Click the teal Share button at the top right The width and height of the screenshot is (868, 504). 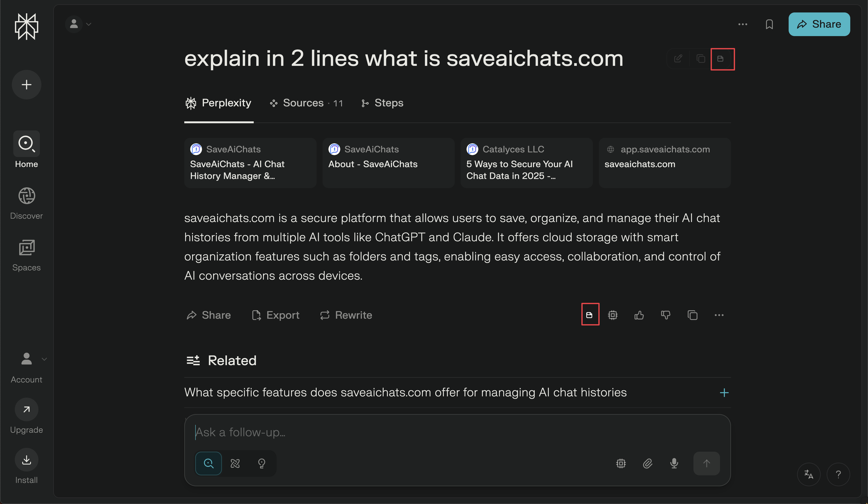[819, 24]
